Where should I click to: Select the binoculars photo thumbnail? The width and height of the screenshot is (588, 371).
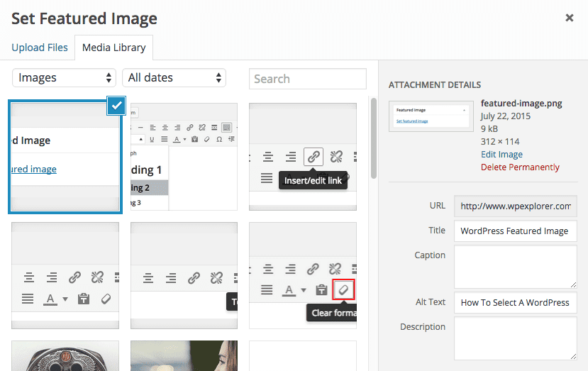[65, 356]
